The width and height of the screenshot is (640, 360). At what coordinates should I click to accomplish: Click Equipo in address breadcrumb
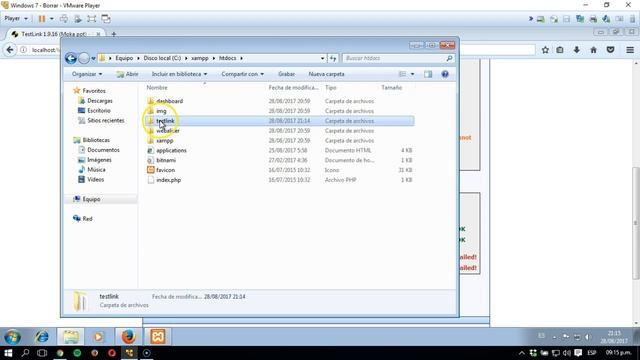pyautogui.click(x=124, y=58)
